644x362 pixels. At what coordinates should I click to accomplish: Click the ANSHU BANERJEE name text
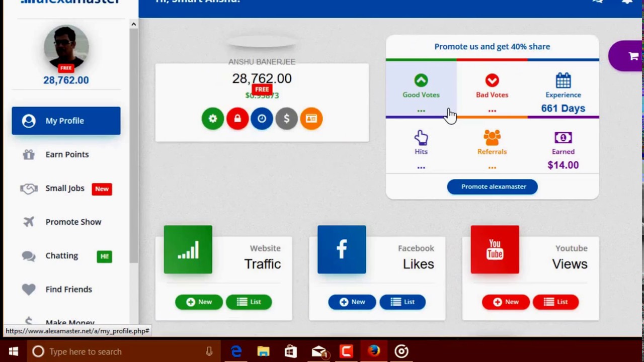(x=262, y=62)
